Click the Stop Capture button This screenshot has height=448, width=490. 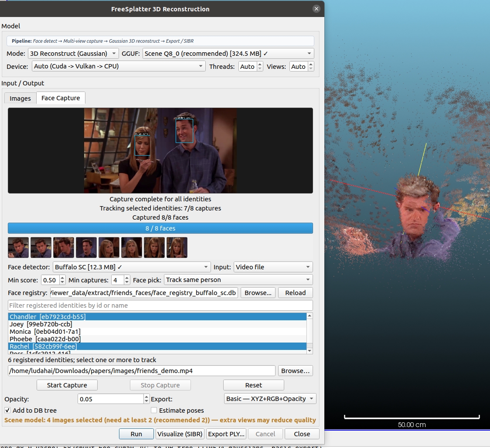(160, 385)
